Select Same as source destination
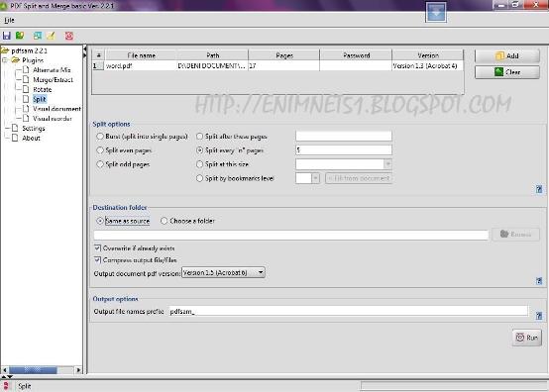This screenshot has height=392, width=549. pos(100,221)
